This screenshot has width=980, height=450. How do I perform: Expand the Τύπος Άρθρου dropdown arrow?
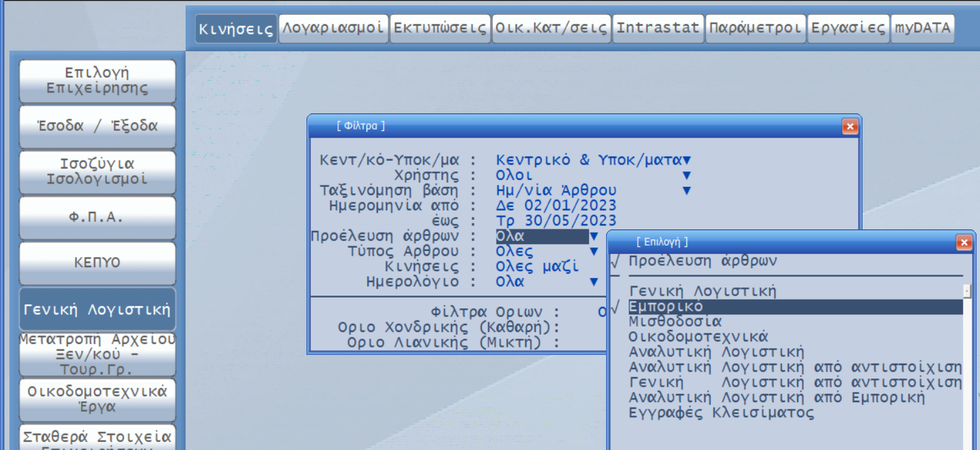coord(594,252)
